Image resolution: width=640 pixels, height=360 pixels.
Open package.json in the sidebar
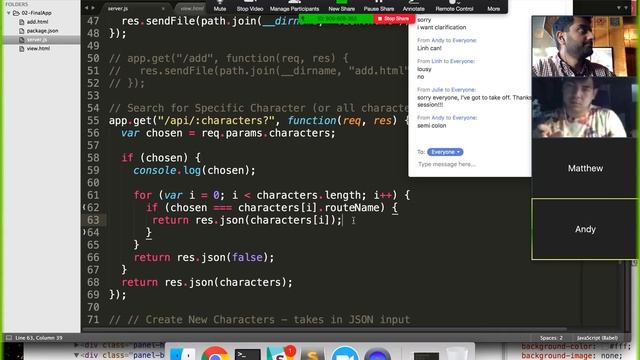(42, 31)
